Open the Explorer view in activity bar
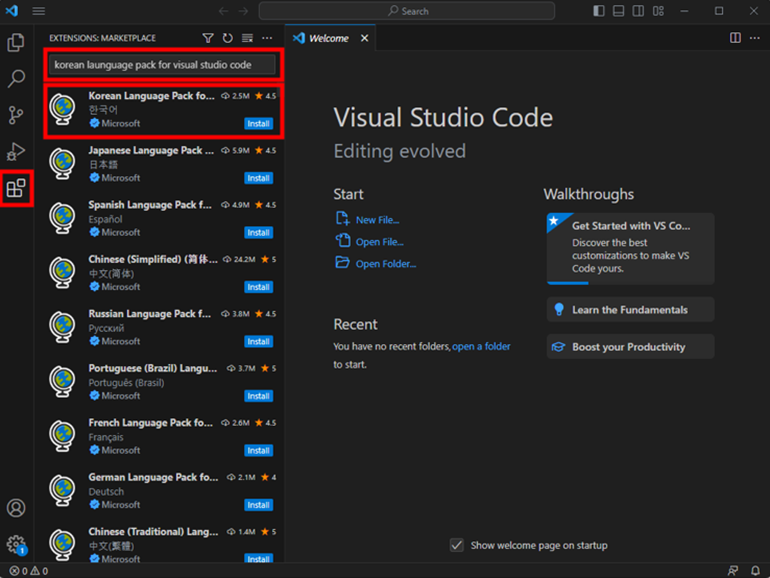This screenshot has width=770, height=578. pos(16,43)
